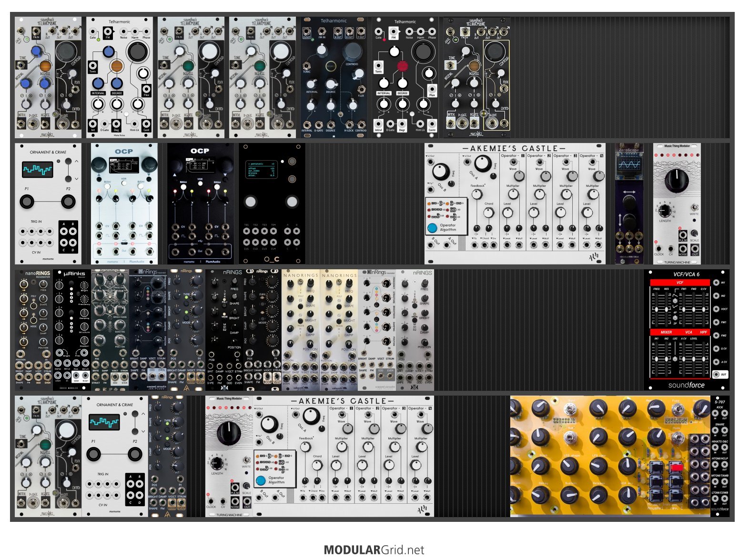The image size is (749, 560).
Task: Click the 'VCF/VCA 6' module title
Action: pos(687,274)
